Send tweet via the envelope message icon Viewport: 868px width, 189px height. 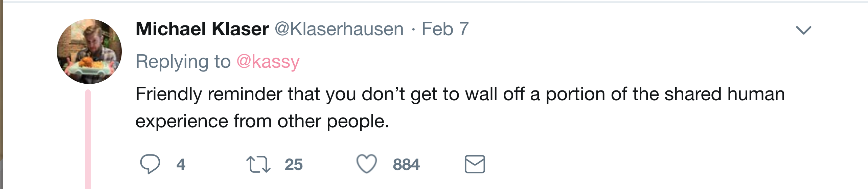pos(475,164)
